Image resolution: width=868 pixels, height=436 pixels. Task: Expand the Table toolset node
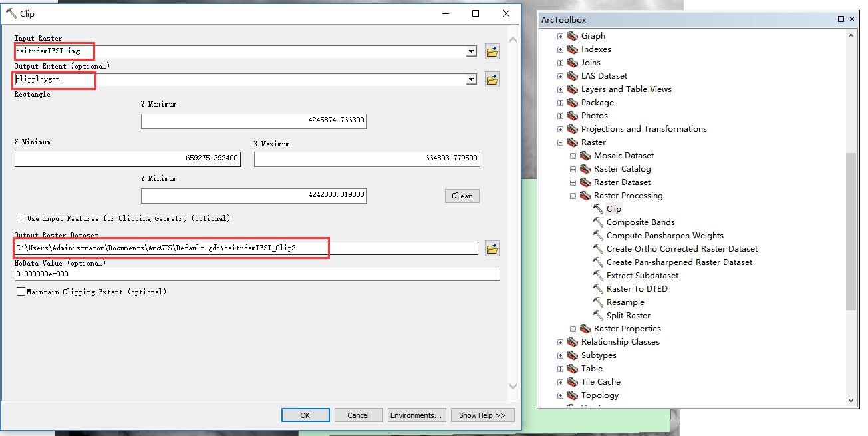click(x=561, y=369)
